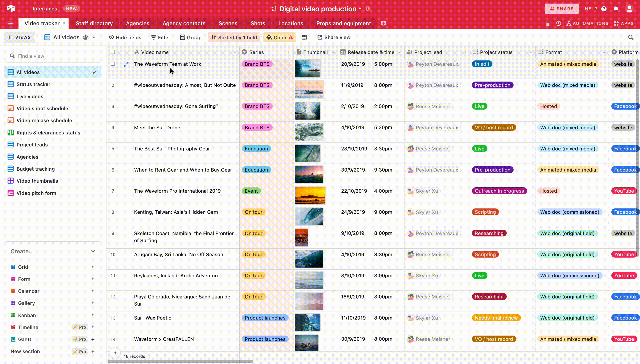Open the Project status column dropdown
640x364 pixels.
(530, 52)
